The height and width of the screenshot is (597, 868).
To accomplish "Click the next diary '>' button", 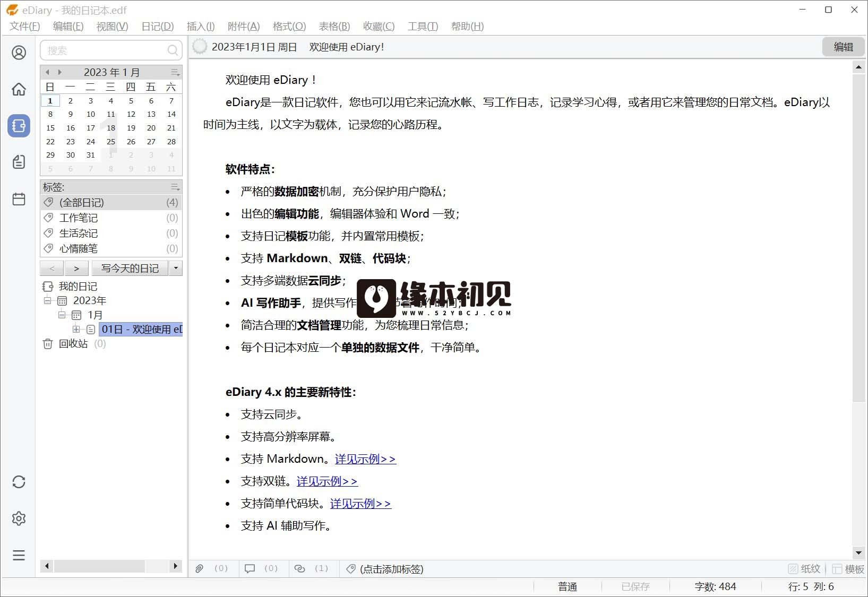I will (x=76, y=269).
